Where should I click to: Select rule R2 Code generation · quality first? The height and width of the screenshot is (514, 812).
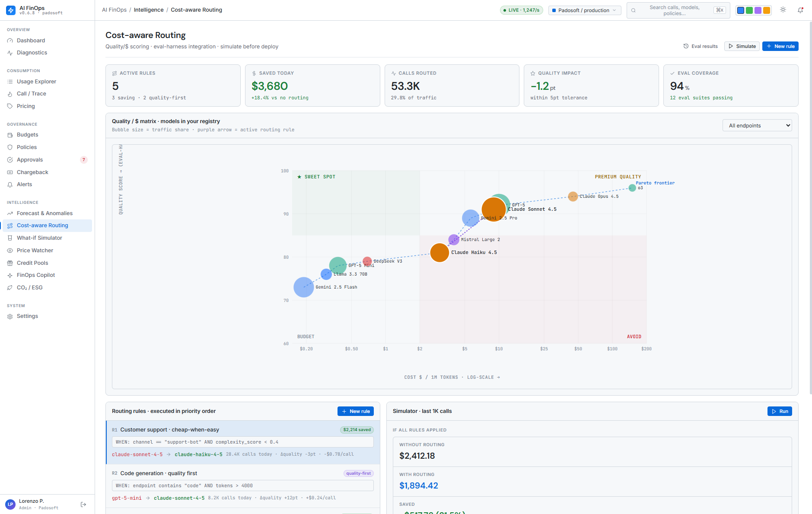pos(243,486)
